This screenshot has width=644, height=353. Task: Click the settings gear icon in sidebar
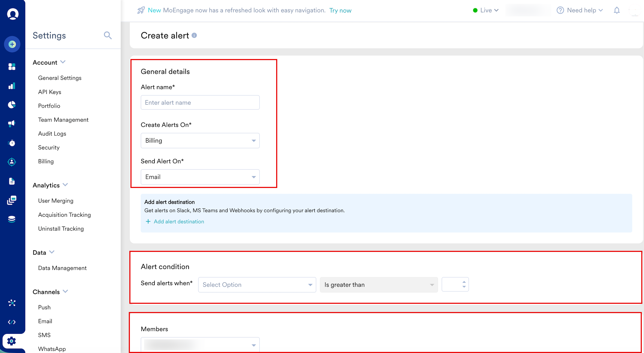pyautogui.click(x=11, y=341)
